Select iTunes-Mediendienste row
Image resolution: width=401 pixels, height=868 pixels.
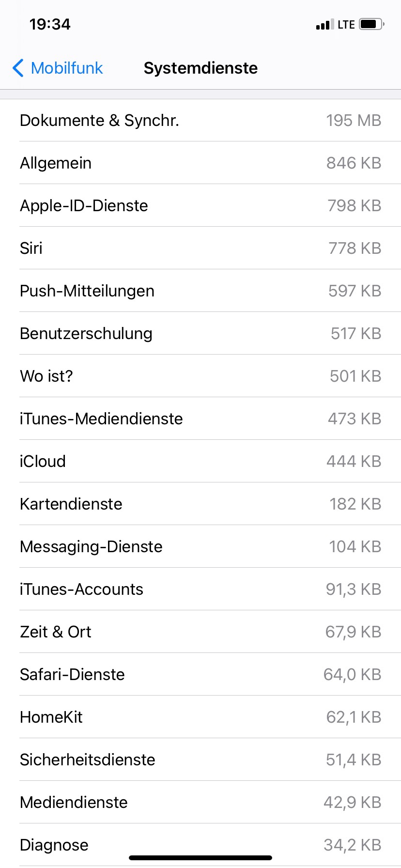coord(200,418)
